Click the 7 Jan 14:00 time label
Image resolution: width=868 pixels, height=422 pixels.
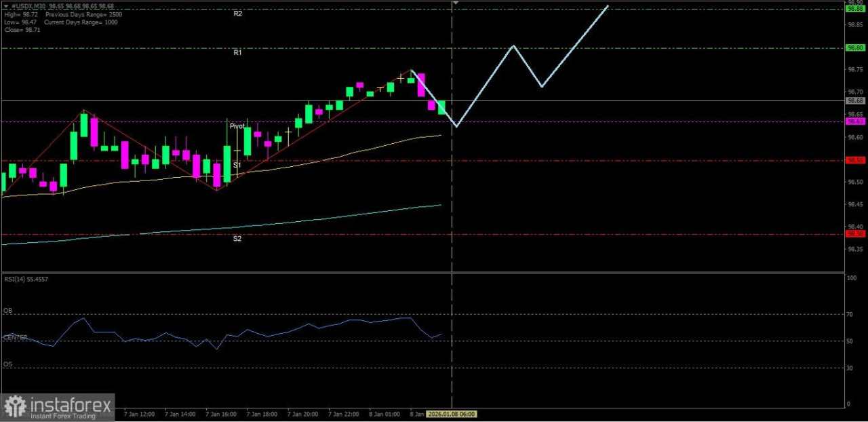click(x=180, y=413)
